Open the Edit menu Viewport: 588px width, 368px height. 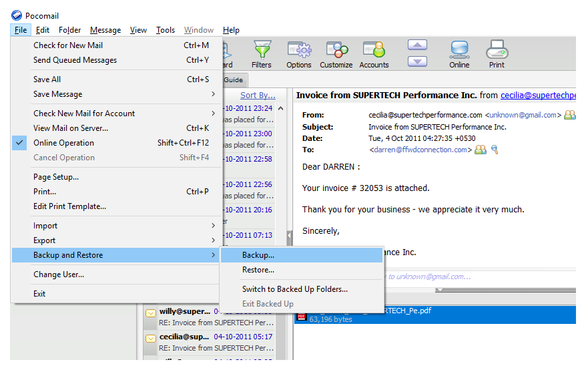[42, 30]
